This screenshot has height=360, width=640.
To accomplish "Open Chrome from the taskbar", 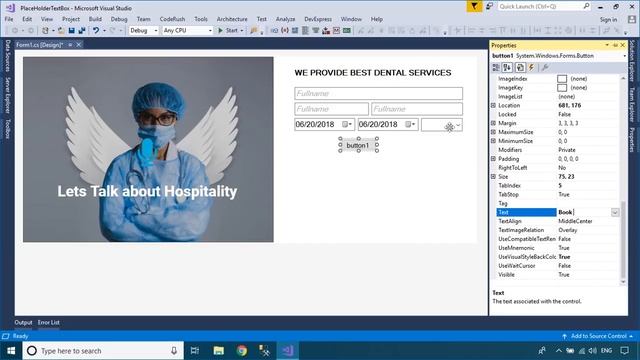I will coord(242,351).
